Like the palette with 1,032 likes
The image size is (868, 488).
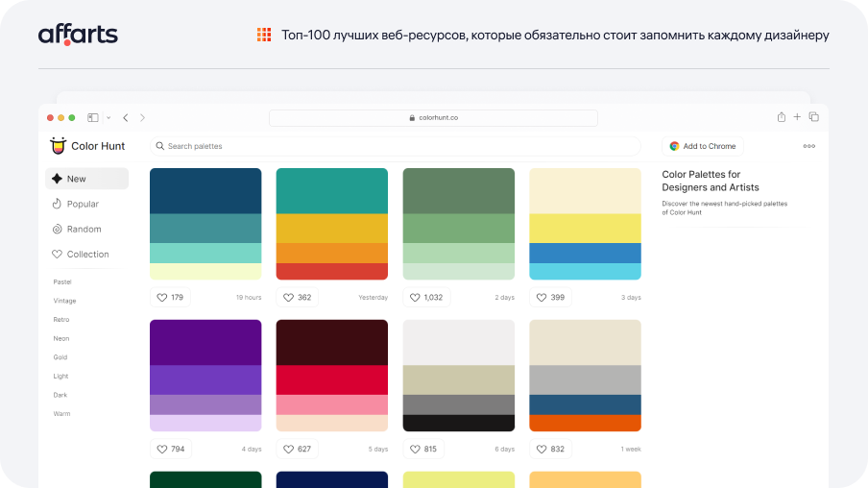(x=426, y=298)
